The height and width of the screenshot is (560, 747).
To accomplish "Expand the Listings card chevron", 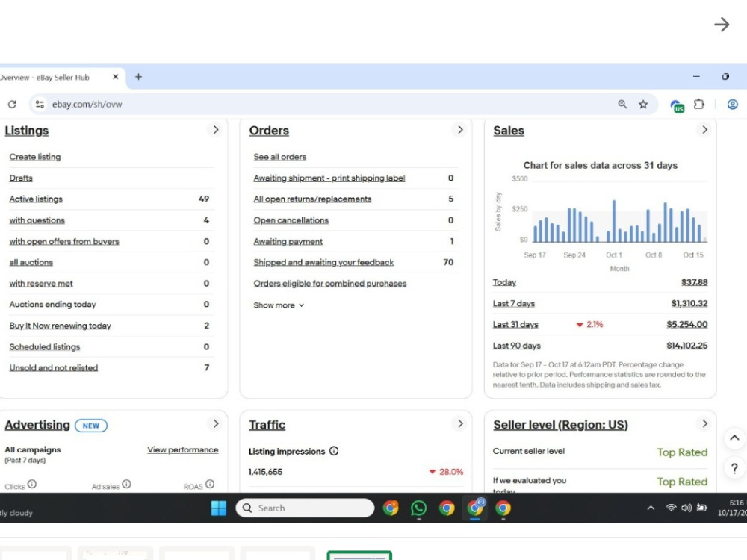I will coord(216,129).
